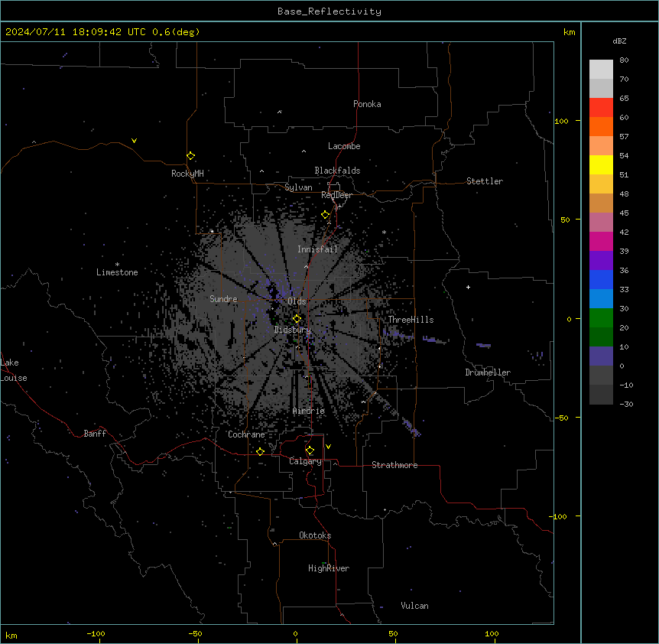Image resolution: width=659 pixels, height=644 pixels.
Task: Click the Sylvan label
Action: (x=298, y=187)
